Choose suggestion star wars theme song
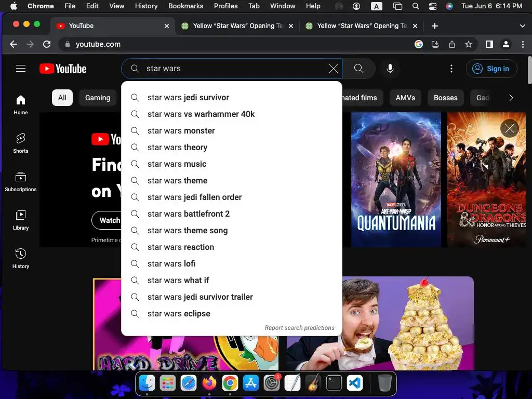Screen dimensions: 532x399 [x=231, y=230]
